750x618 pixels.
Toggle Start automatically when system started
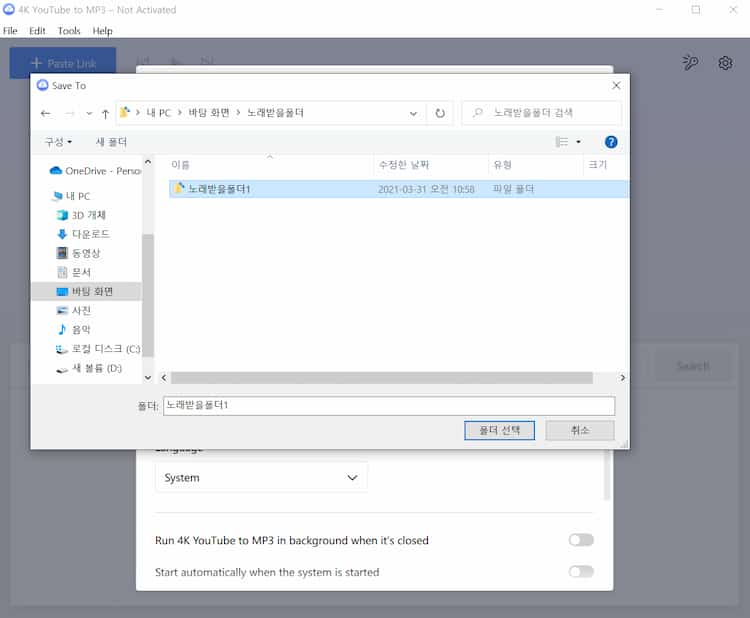[x=581, y=572]
